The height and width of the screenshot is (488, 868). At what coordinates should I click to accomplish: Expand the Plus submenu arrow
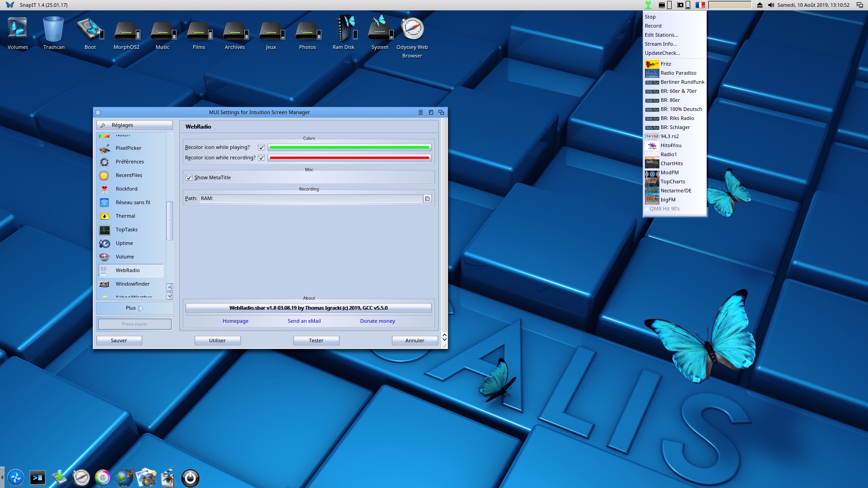point(141,308)
